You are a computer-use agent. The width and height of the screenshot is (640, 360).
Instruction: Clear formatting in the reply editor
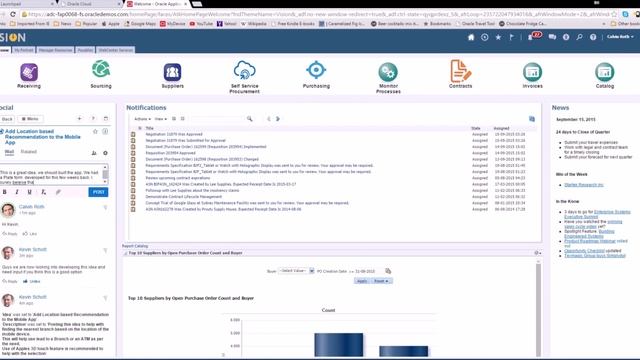[x=43, y=192]
